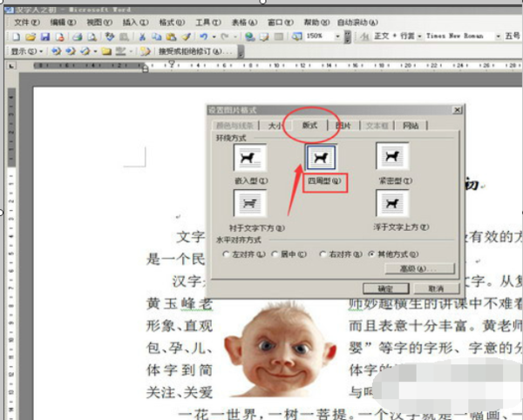This screenshot has height=420, width=523.
Task: Open the 文件 menu
Action: [x=27, y=23]
